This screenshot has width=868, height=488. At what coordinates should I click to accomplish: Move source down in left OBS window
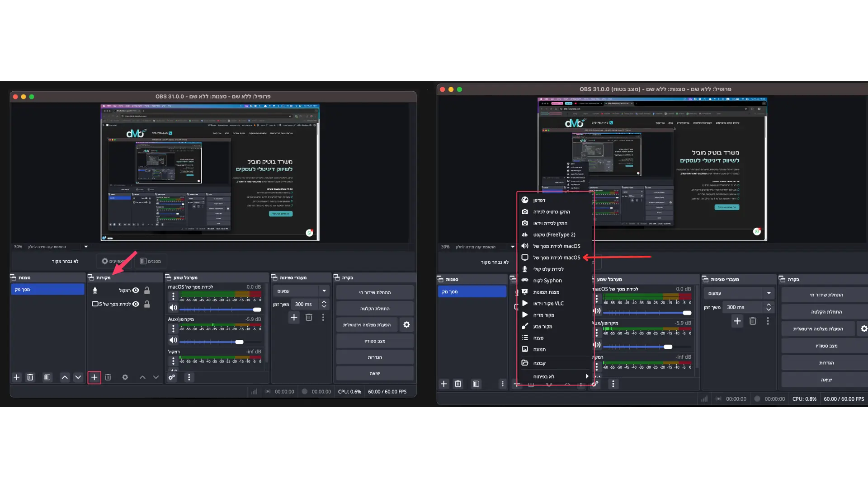(156, 377)
